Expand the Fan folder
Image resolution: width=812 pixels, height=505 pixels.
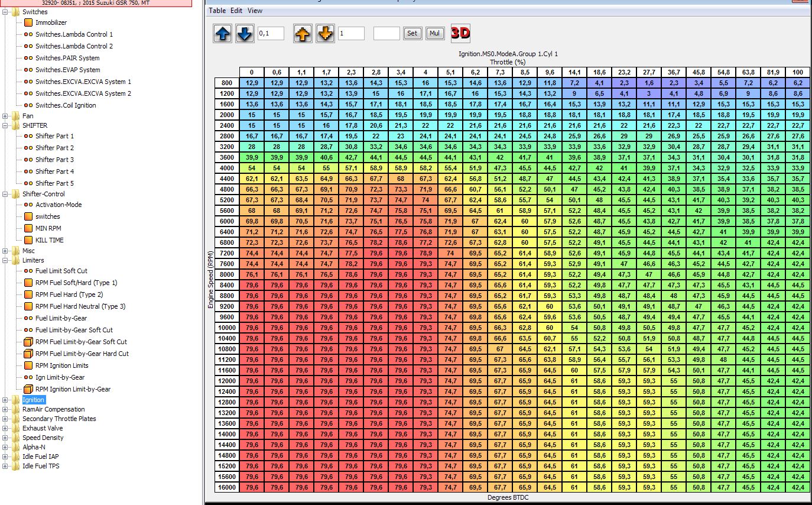(x=5, y=116)
